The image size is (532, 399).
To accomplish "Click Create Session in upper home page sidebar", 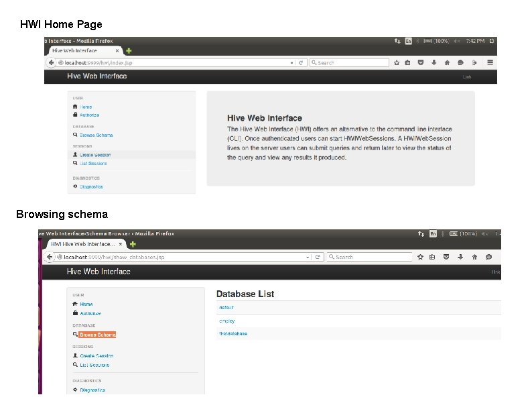I will (x=95, y=155).
